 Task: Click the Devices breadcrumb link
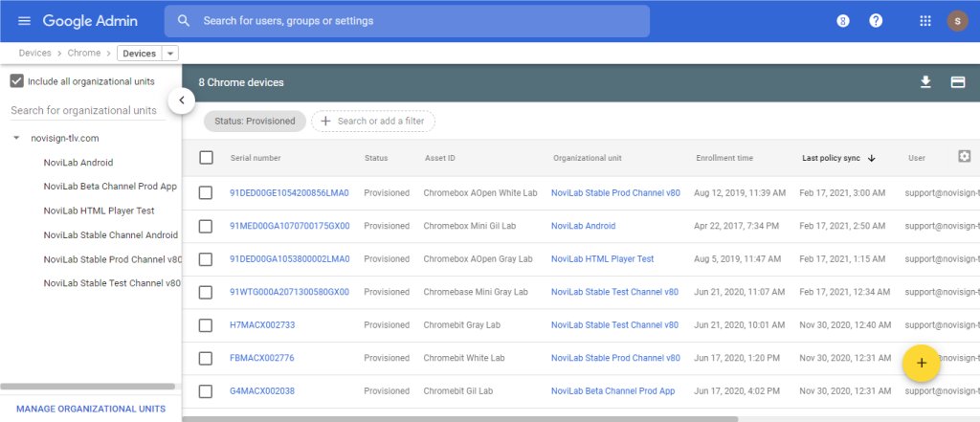pos(35,54)
